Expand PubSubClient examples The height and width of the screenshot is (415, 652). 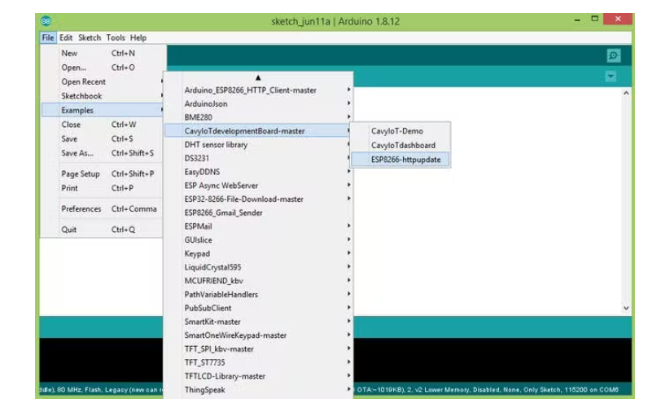(x=259, y=308)
